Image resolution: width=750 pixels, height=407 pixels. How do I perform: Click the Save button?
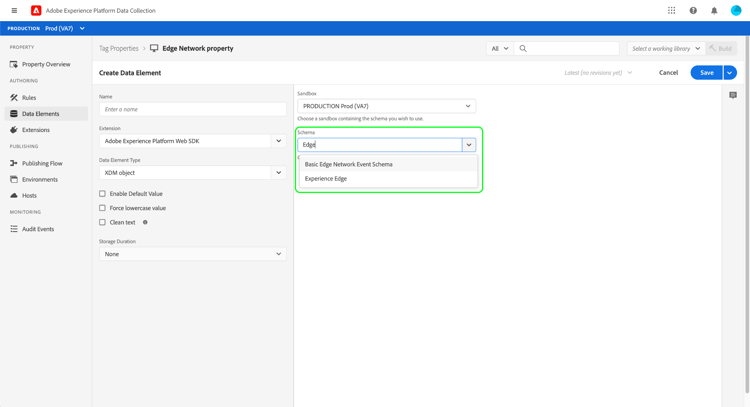point(706,73)
